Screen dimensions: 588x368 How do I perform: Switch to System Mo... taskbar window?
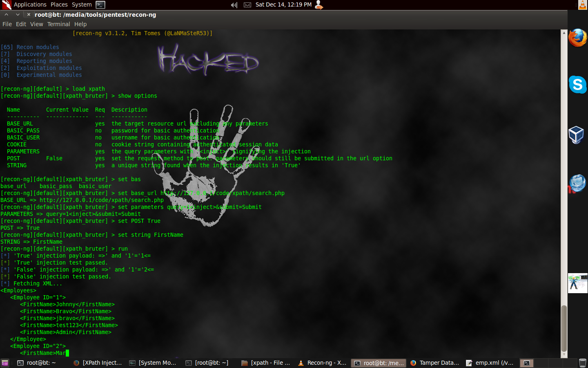(x=153, y=363)
